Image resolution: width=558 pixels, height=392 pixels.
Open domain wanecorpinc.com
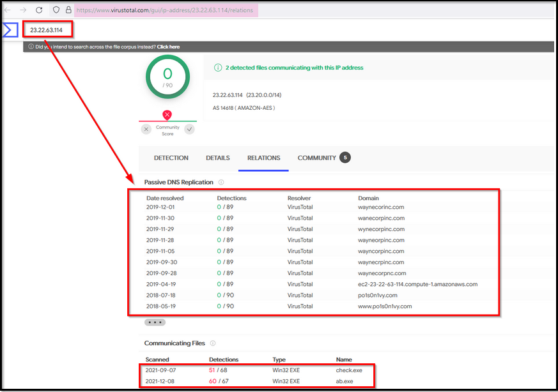click(381, 218)
